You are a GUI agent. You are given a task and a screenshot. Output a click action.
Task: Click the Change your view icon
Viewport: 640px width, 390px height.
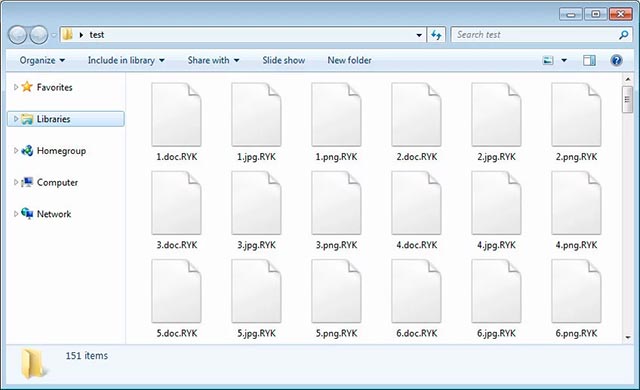coord(548,60)
